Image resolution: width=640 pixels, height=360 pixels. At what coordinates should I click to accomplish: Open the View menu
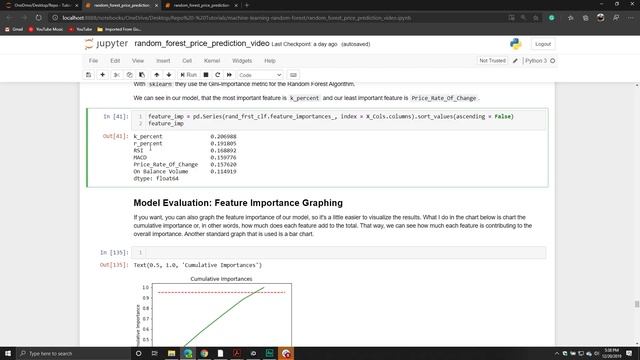pos(138,61)
